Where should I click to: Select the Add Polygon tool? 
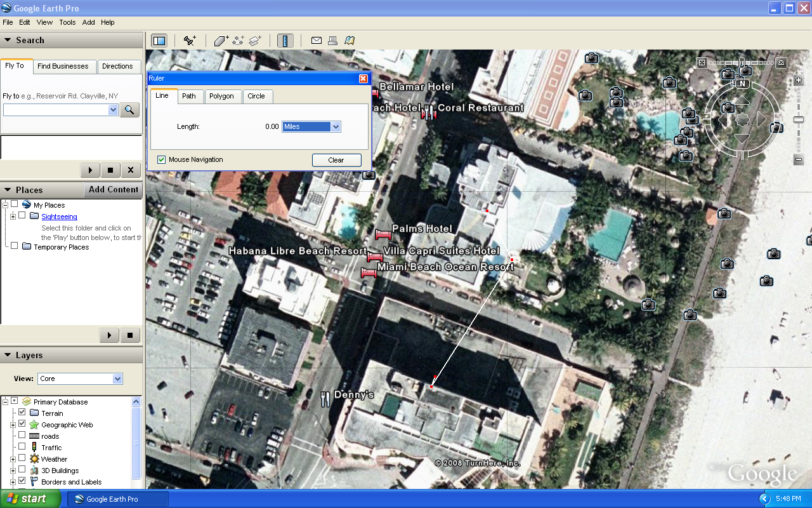coord(221,41)
